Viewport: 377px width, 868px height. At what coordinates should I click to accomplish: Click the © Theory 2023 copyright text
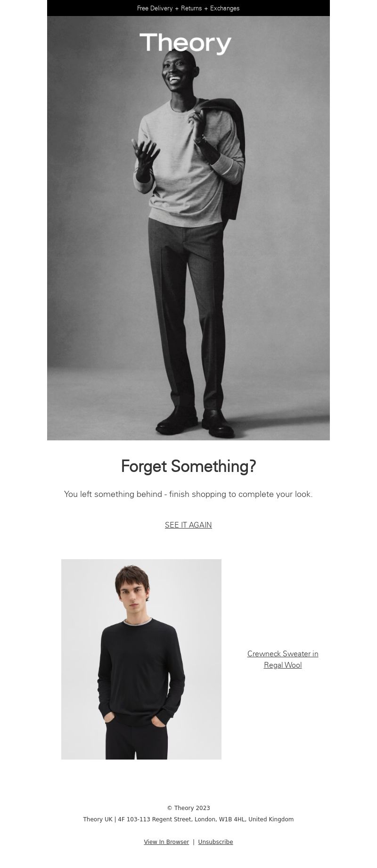(x=188, y=808)
